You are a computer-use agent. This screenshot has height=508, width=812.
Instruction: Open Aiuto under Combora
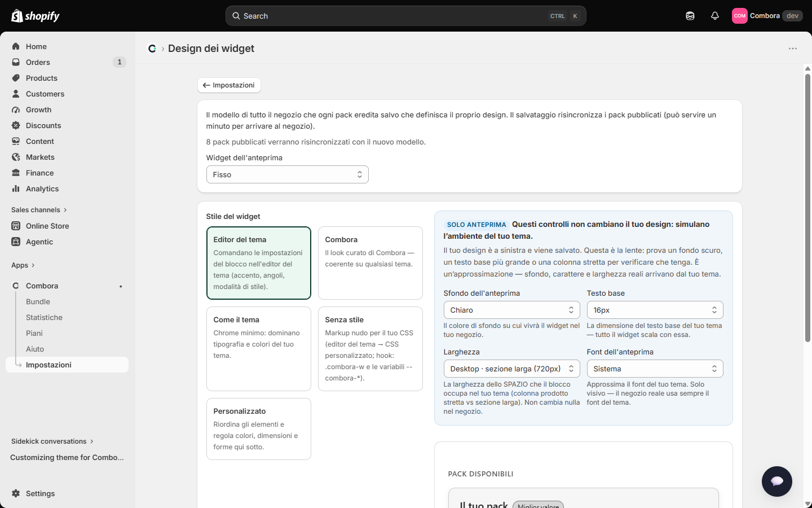click(35, 349)
